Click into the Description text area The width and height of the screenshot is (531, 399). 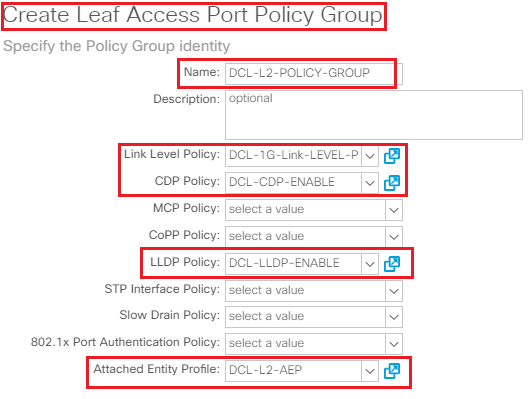click(x=374, y=115)
